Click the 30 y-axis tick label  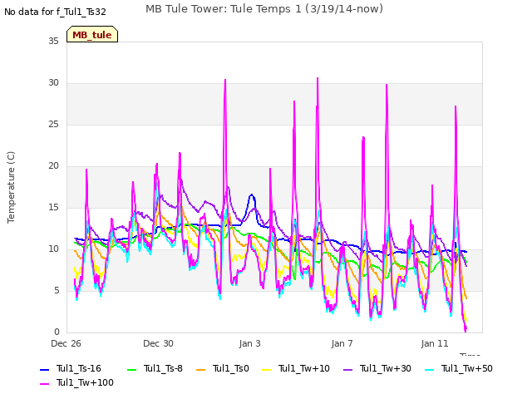pos(53,83)
